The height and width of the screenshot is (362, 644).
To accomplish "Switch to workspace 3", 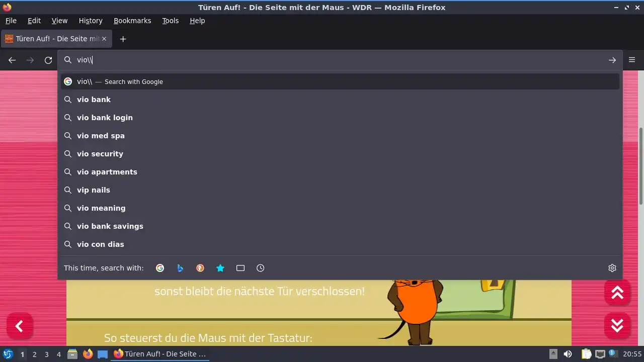I will pyautogui.click(x=46, y=354).
